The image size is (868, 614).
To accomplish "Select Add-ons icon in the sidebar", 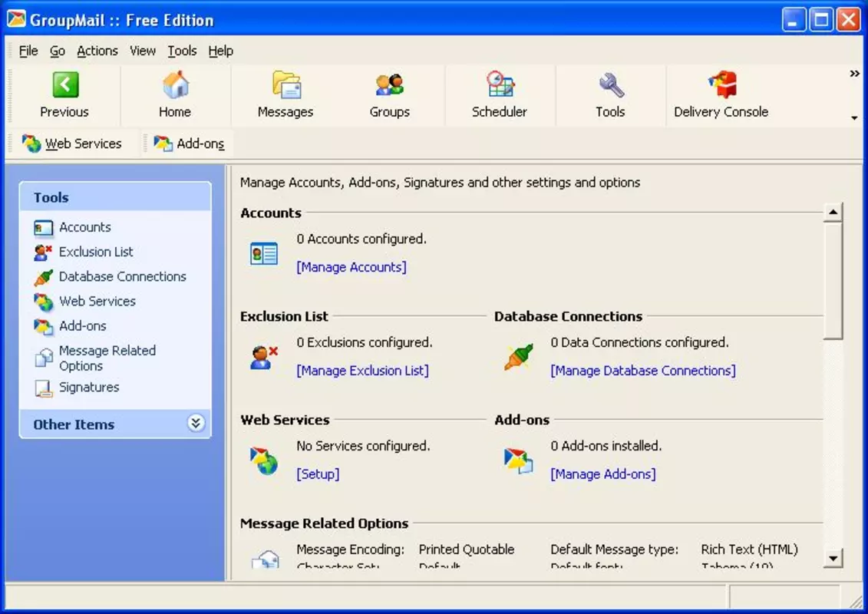I will pyautogui.click(x=43, y=327).
